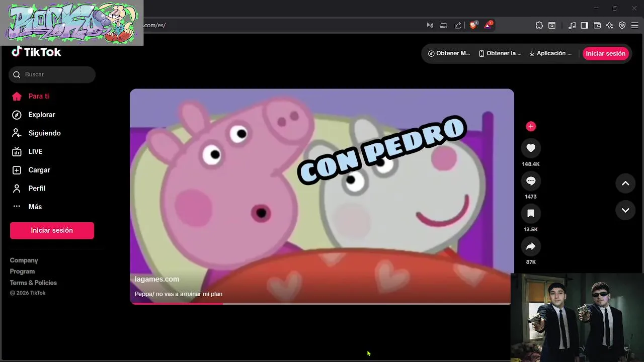This screenshot has height=362, width=644.
Task: Open Cargar upload page
Action: point(31,170)
